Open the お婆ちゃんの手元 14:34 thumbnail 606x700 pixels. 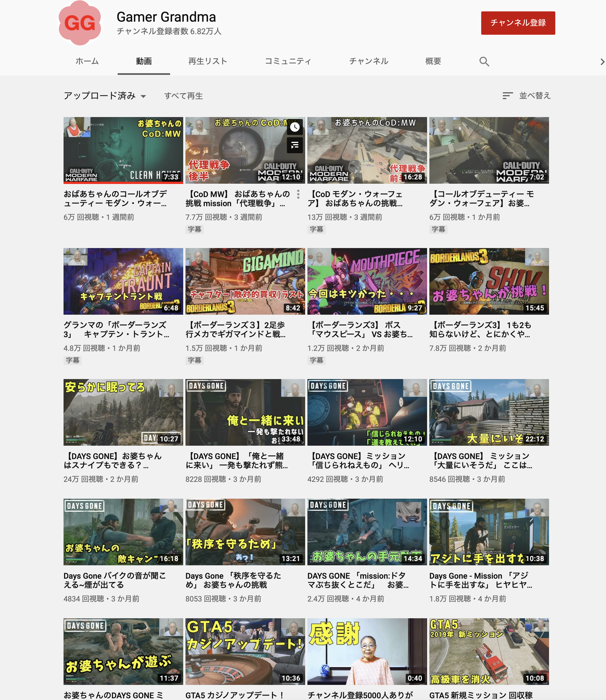(367, 532)
